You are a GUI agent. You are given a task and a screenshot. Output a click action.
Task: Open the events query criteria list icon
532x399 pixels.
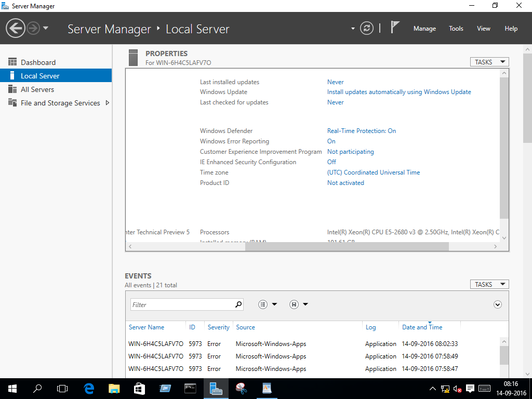262,304
